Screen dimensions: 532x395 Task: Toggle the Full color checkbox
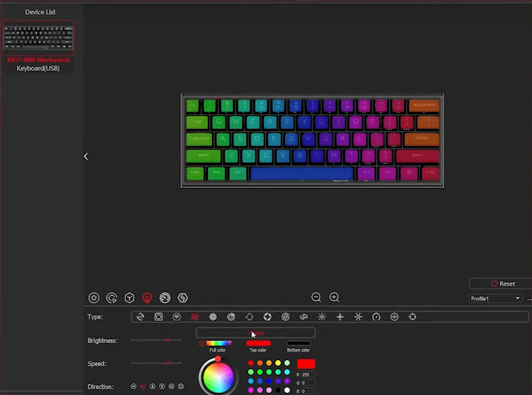click(202, 343)
